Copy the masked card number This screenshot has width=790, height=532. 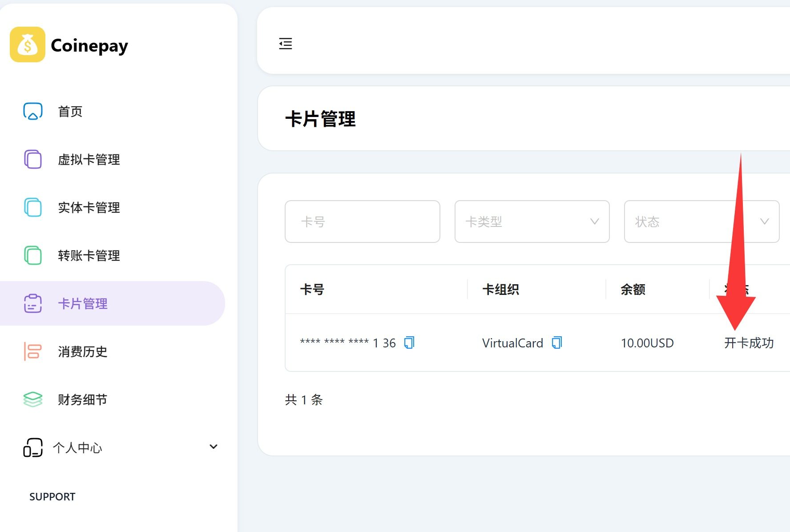point(409,343)
